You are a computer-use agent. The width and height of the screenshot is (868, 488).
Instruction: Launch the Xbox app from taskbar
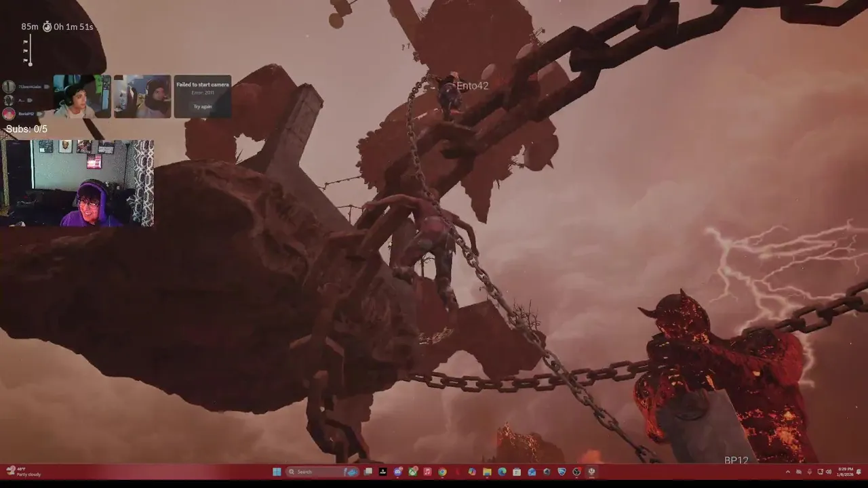pos(413,472)
